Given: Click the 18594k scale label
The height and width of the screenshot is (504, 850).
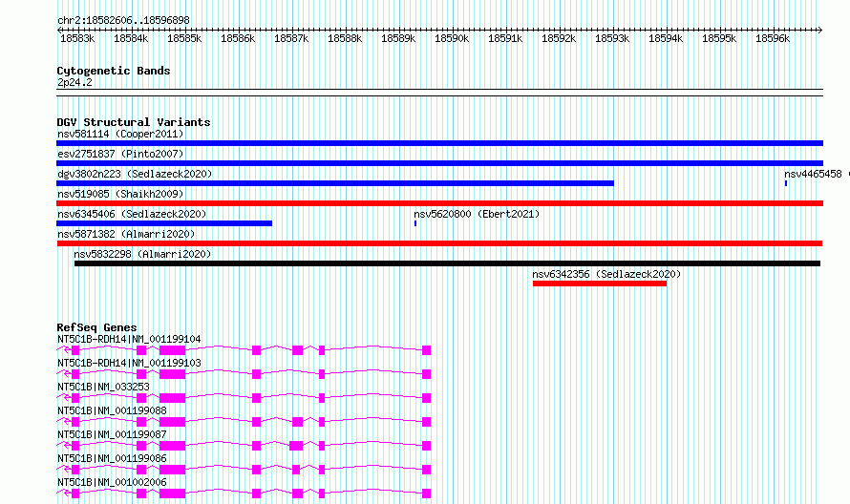Looking at the screenshot, I should tap(666, 38).
